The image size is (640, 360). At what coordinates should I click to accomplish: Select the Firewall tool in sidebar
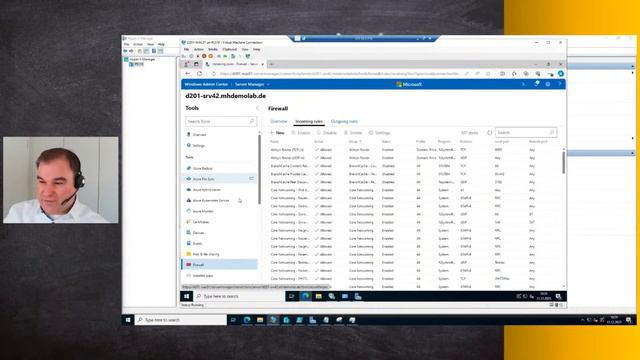click(220, 264)
